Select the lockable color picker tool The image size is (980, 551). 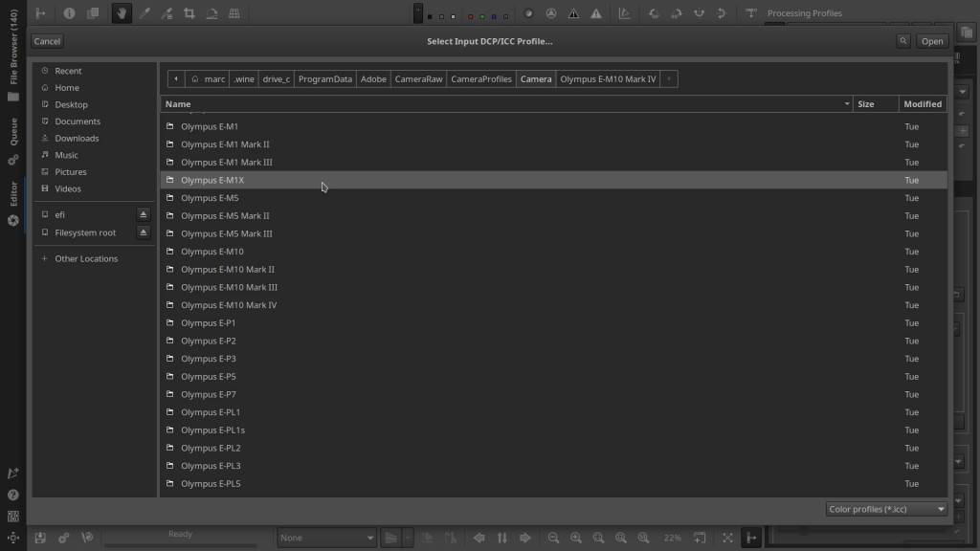coord(167,13)
